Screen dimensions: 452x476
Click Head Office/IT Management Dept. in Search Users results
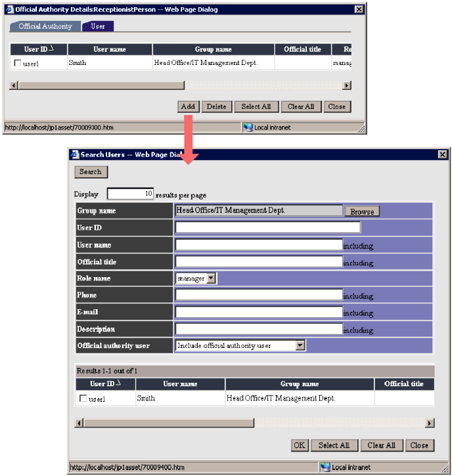coord(281,398)
